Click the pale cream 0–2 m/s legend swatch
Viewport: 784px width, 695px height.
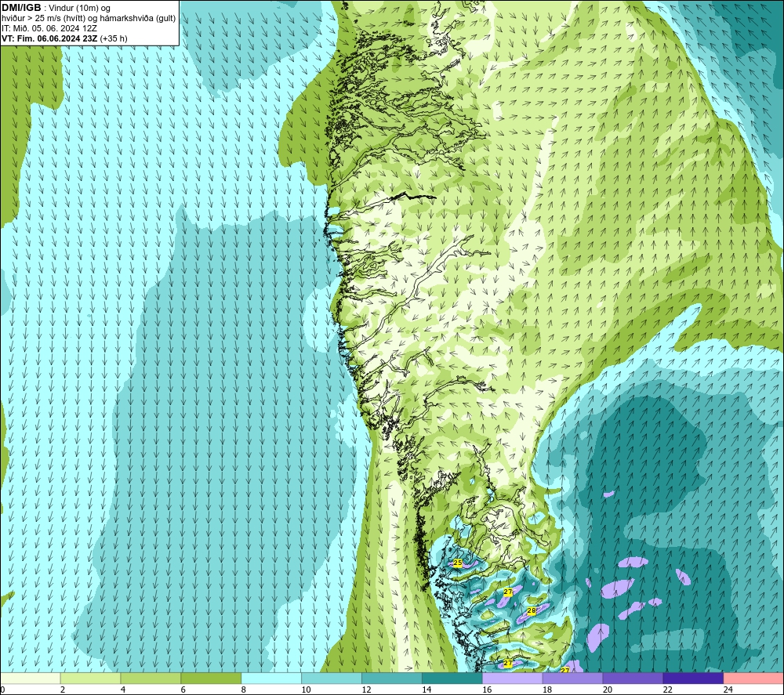(31, 678)
